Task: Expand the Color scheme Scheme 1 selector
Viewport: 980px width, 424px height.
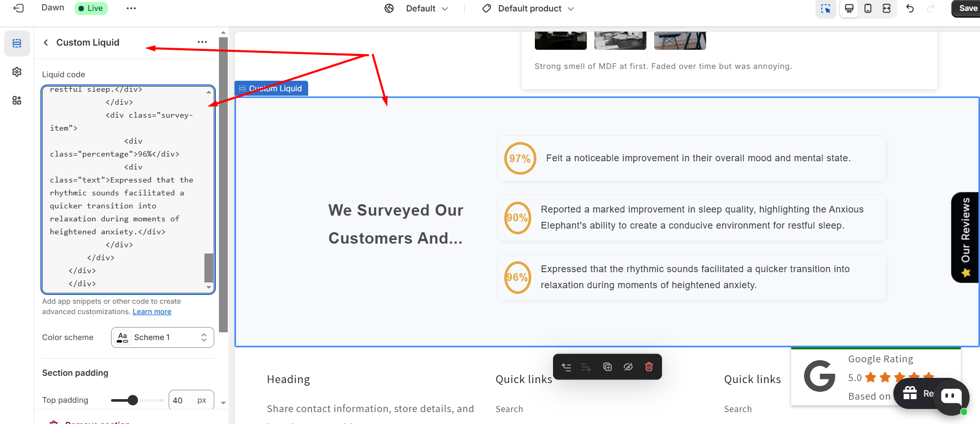Action: point(162,337)
